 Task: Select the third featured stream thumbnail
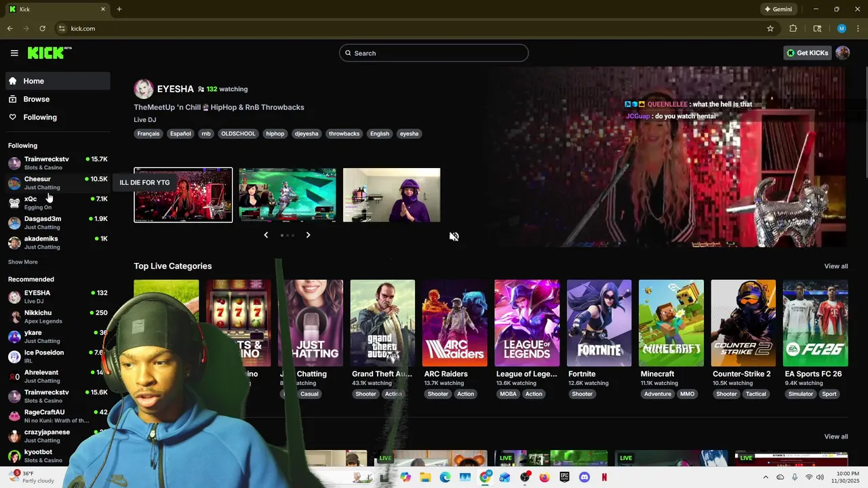point(392,195)
